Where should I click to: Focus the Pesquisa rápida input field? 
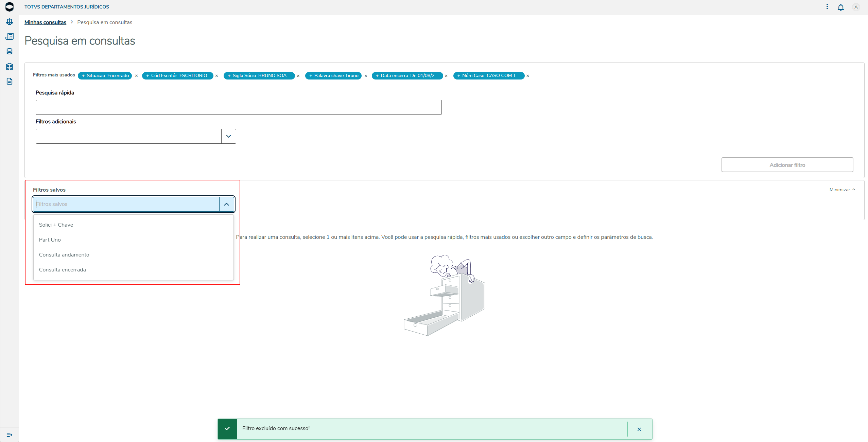[x=238, y=107]
